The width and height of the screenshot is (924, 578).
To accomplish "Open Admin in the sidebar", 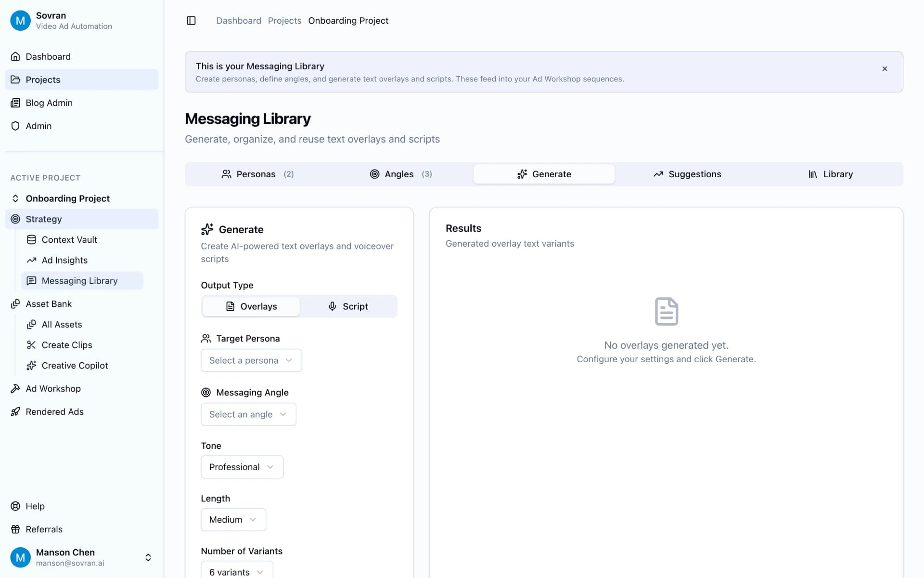I will (81, 126).
